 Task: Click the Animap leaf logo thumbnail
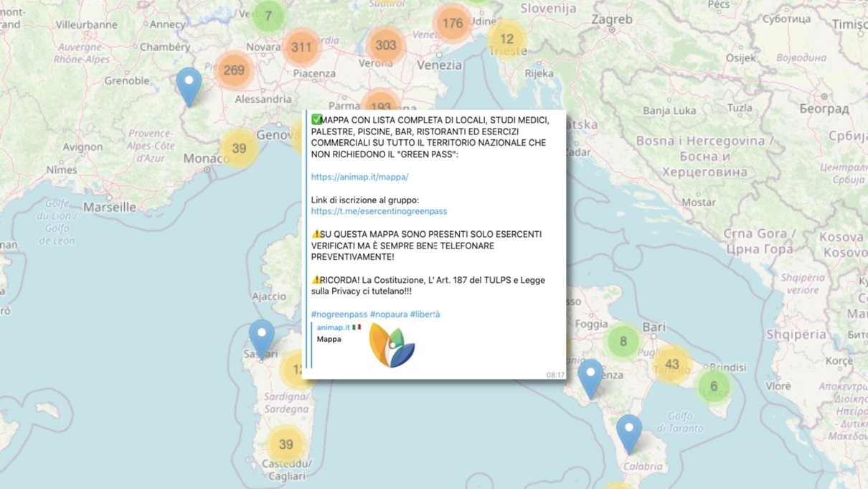(x=392, y=345)
